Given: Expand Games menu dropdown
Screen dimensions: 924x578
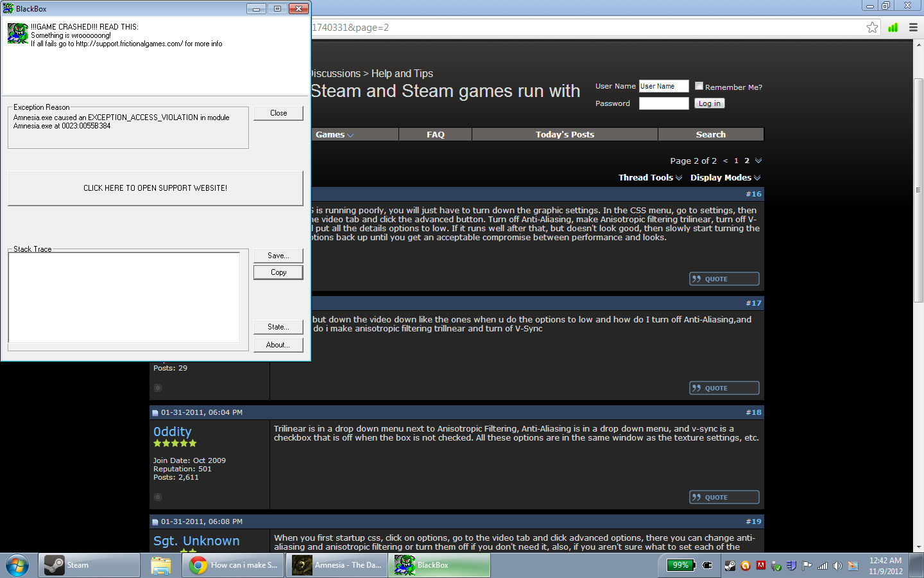Looking at the screenshot, I should pos(334,135).
